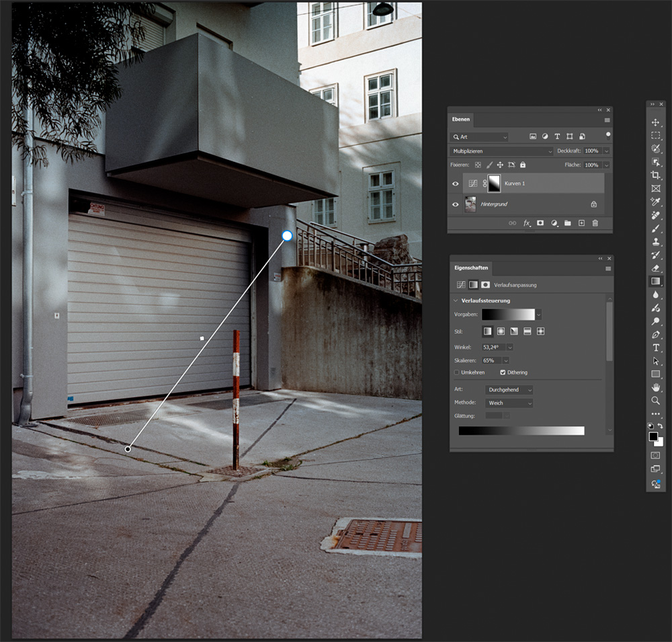Choose the radial gradient style
Screen dimensions: 672x642
[501, 331]
